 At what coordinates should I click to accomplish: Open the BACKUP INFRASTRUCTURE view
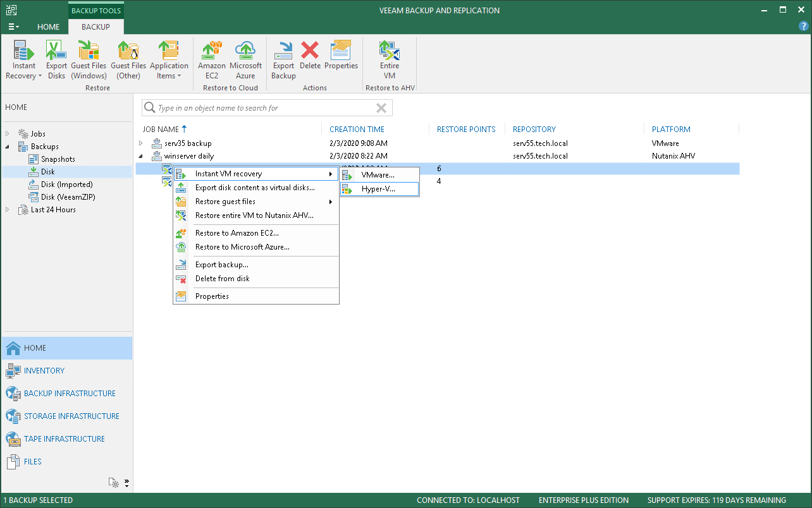(x=67, y=394)
